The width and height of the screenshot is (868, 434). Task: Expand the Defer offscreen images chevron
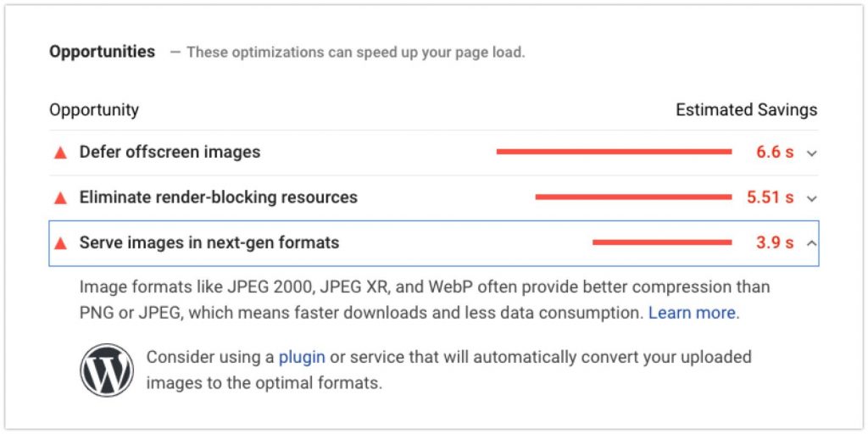point(811,153)
